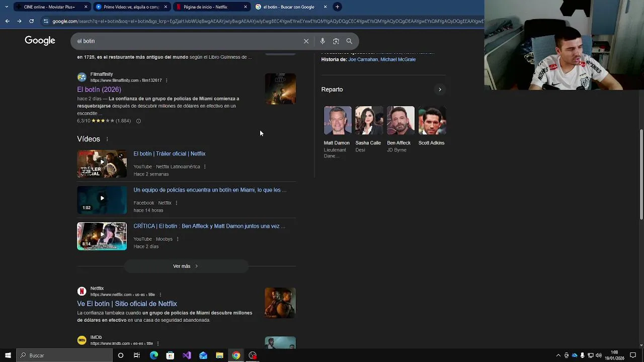The height and width of the screenshot is (362, 644).
Task: Open Vídeos section options menu
Action: 107,139
